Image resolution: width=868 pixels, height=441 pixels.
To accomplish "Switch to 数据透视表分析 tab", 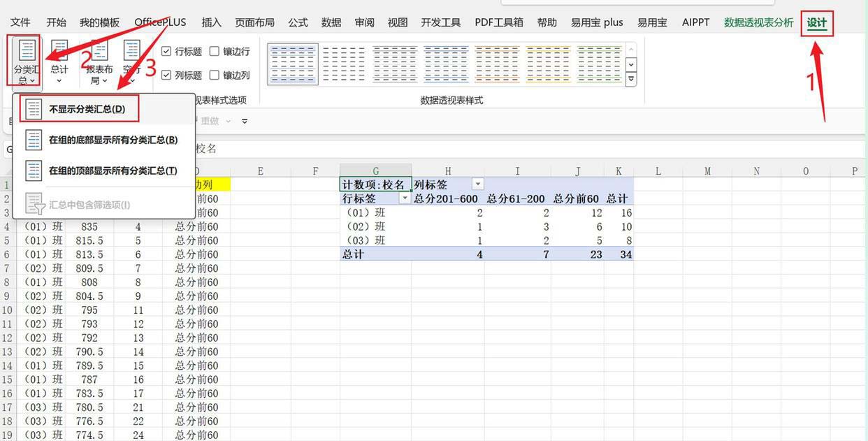I will pos(759,22).
